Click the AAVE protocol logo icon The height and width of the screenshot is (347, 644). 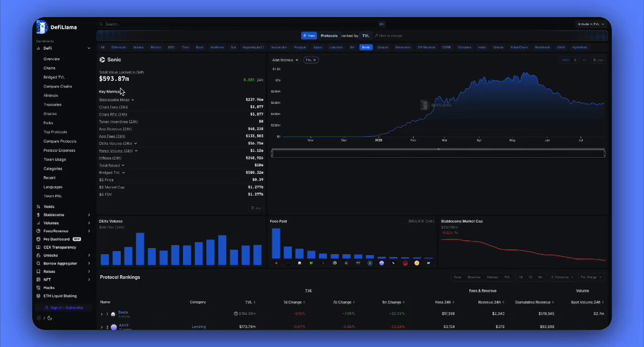point(113,327)
